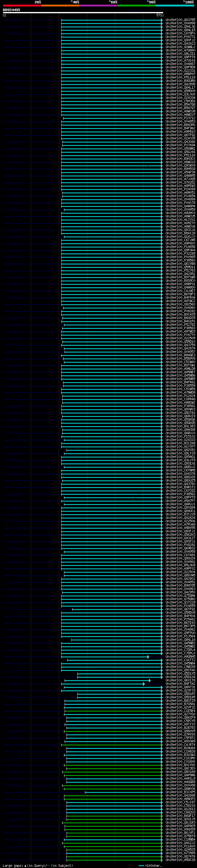Open hit UniRef100_P24099

(180, 189)
